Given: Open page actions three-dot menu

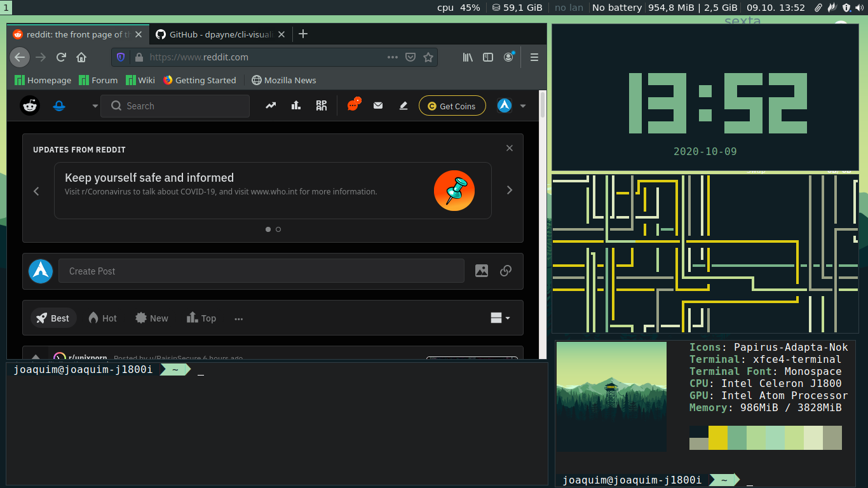Looking at the screenshot, I should 393,57.
